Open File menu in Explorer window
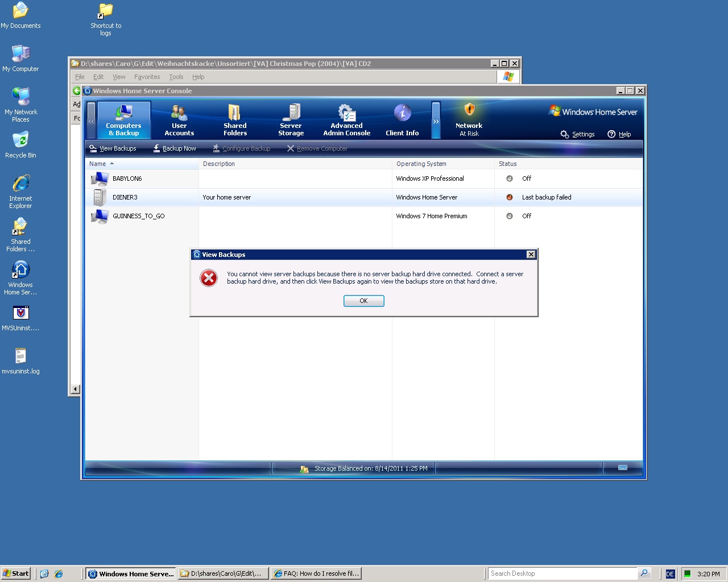 point(80,77)
